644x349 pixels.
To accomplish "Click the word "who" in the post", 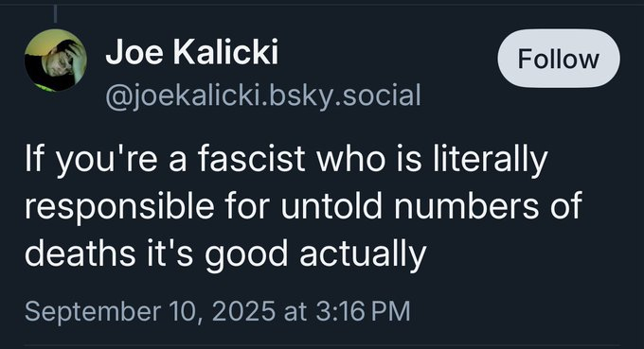I will (351, 159).
